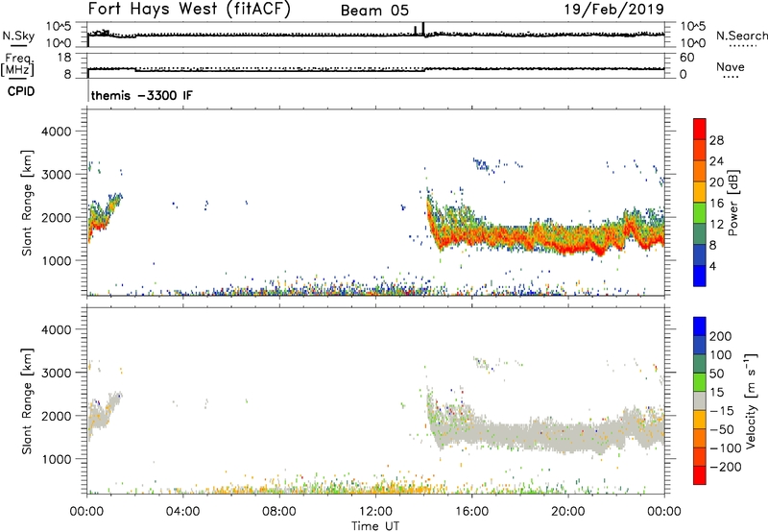The width and height of the screenshot is (768, 532).
Task: Click the "Freq. [MHz]" axis label
Action: 17,64
